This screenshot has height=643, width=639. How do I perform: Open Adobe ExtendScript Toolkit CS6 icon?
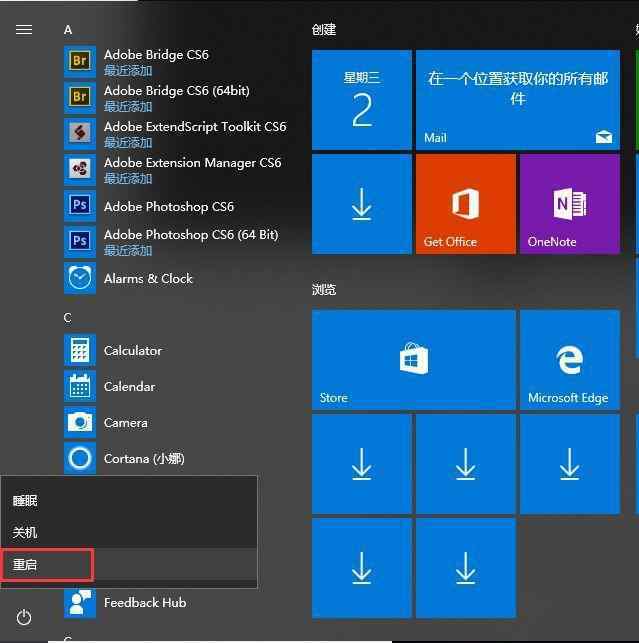click(80, 133)
